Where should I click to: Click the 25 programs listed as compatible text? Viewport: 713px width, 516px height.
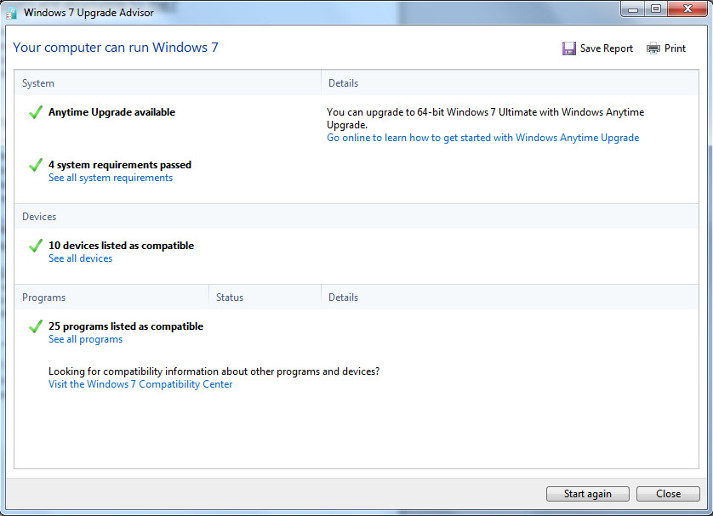pos(126,326)
